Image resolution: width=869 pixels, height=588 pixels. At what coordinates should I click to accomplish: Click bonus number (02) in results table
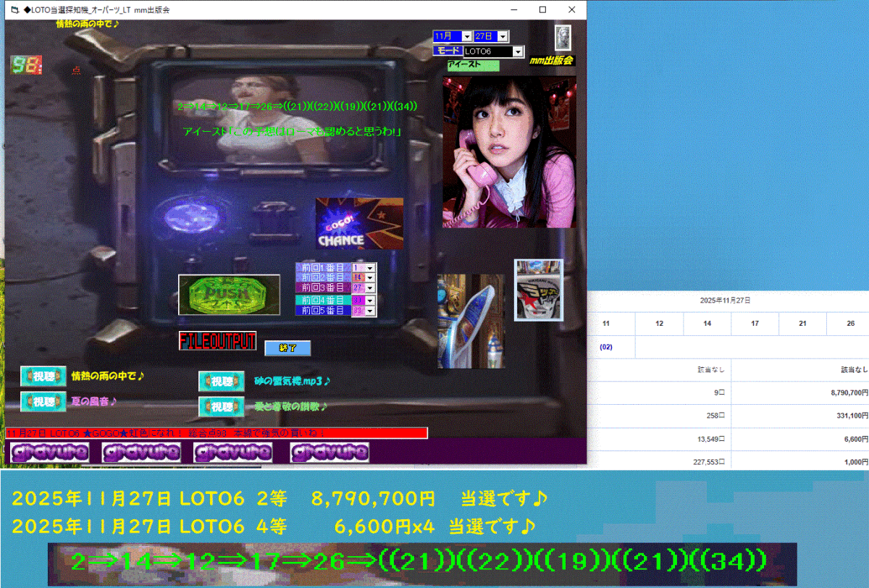coord(607,347)
